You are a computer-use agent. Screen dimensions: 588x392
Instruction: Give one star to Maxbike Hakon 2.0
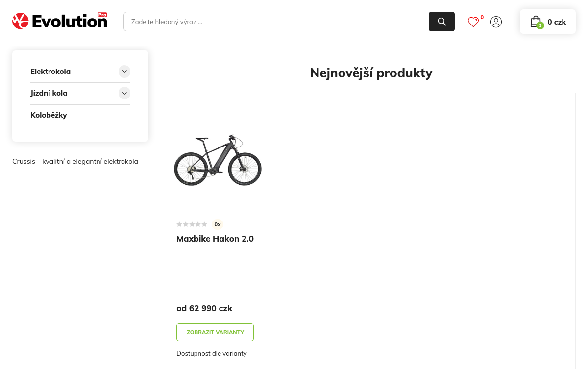click(179, 224)
